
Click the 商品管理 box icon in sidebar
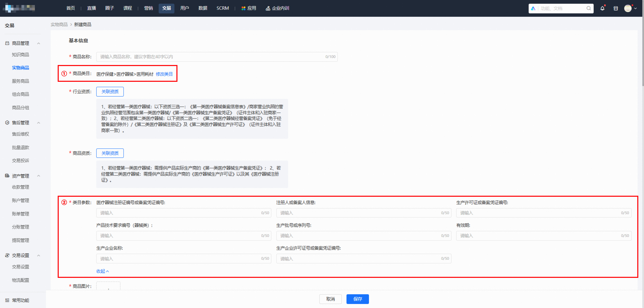[x=7, y=43]
